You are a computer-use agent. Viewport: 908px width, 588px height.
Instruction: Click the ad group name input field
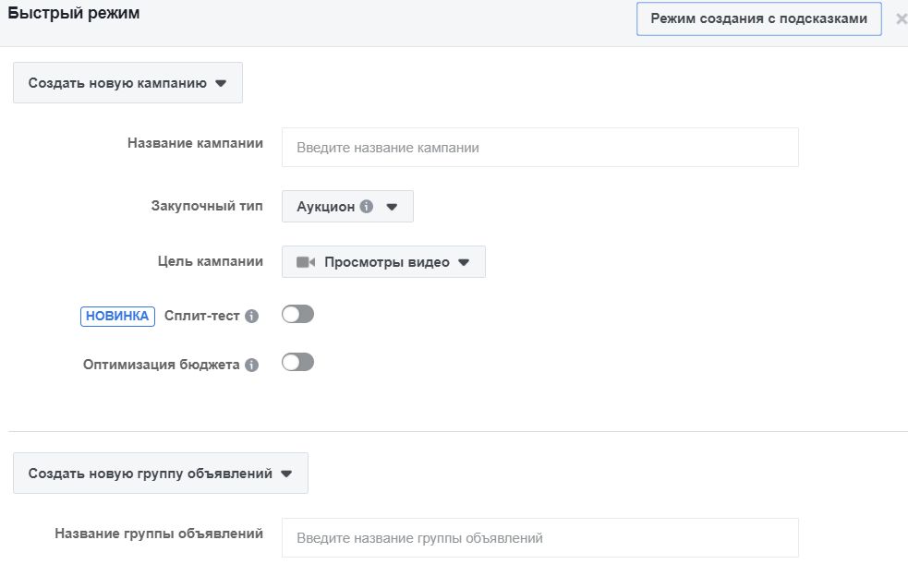click(540, 536)
